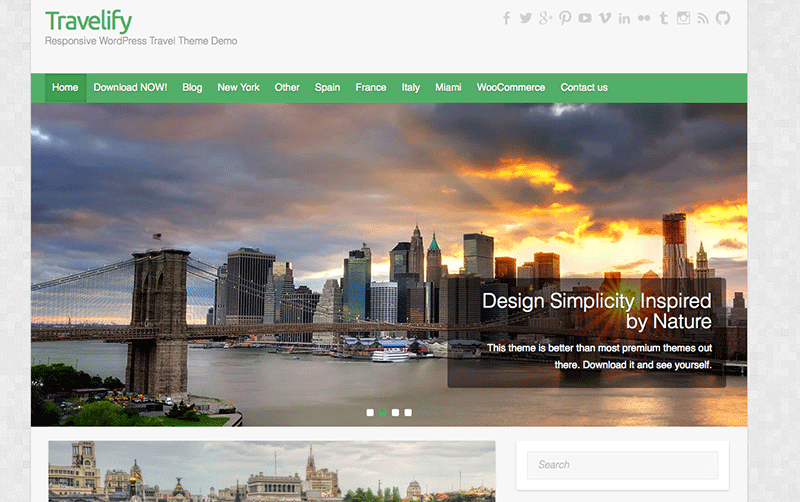Viewport: 800px width, 502px height.
Task: Open the Facebook social icon
Action: click(506, 18)
